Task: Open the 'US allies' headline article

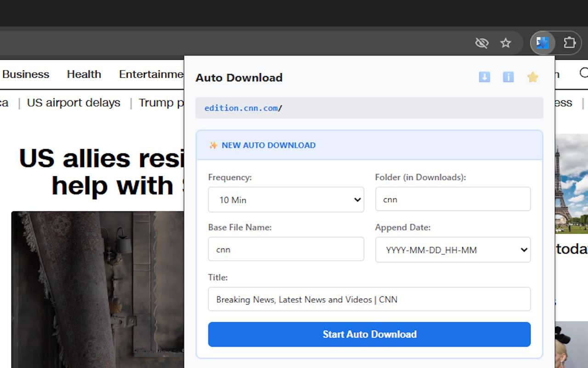Action: click(x=101, y=172)
